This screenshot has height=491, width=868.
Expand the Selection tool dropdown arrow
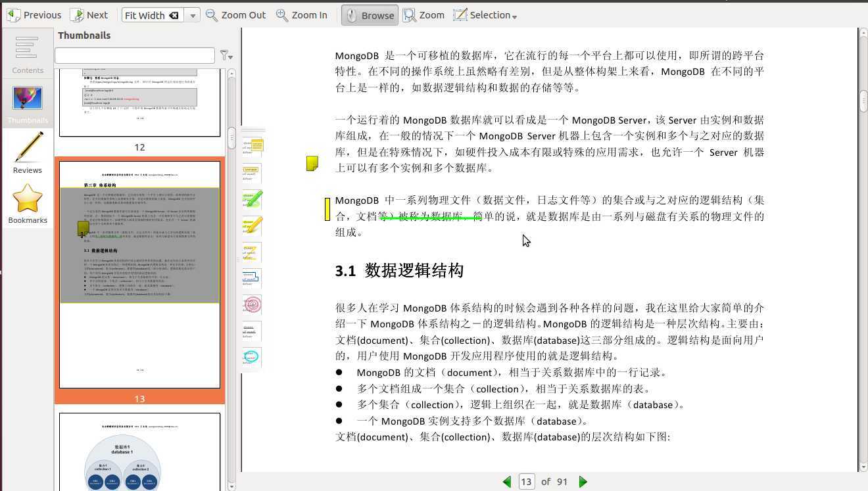click(514, 16)
